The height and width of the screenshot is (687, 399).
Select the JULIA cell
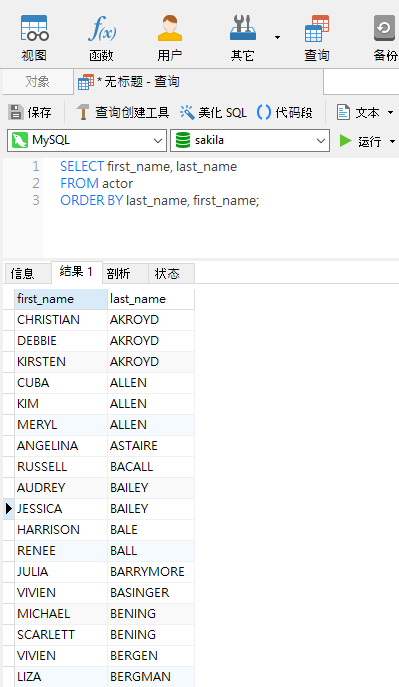(x=61, y=572)
